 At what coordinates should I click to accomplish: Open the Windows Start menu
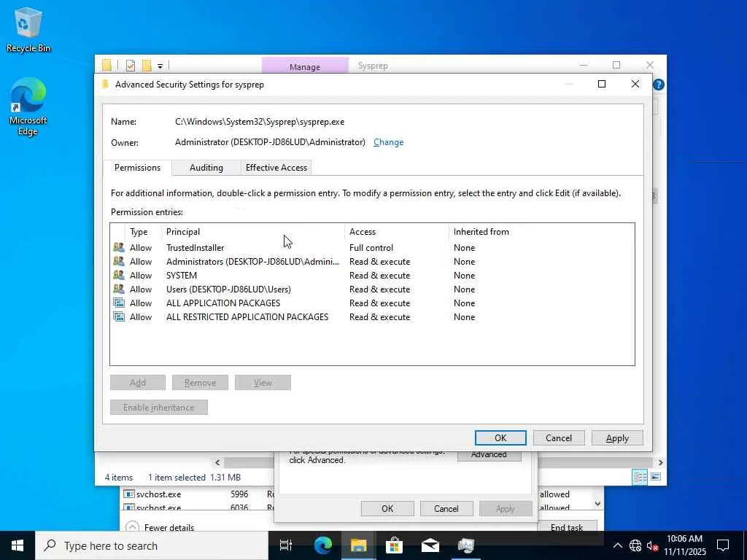[x=18, y=545]
